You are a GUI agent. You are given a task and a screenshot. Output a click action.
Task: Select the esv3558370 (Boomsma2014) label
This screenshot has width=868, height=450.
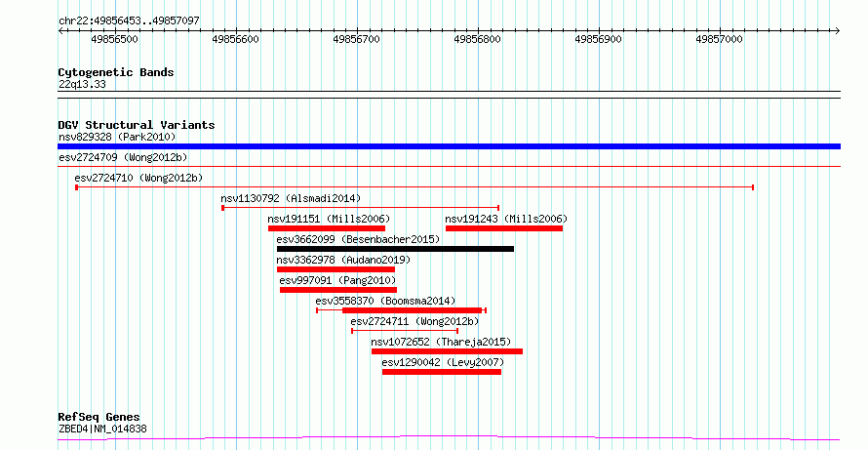(385, 301)
